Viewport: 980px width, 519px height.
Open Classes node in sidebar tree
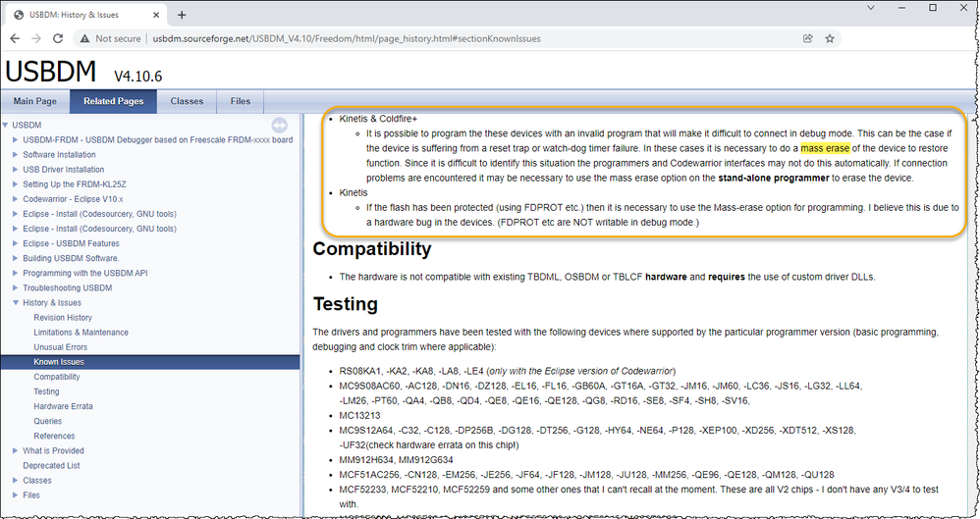pyautogui.click(x=37, y=481)
